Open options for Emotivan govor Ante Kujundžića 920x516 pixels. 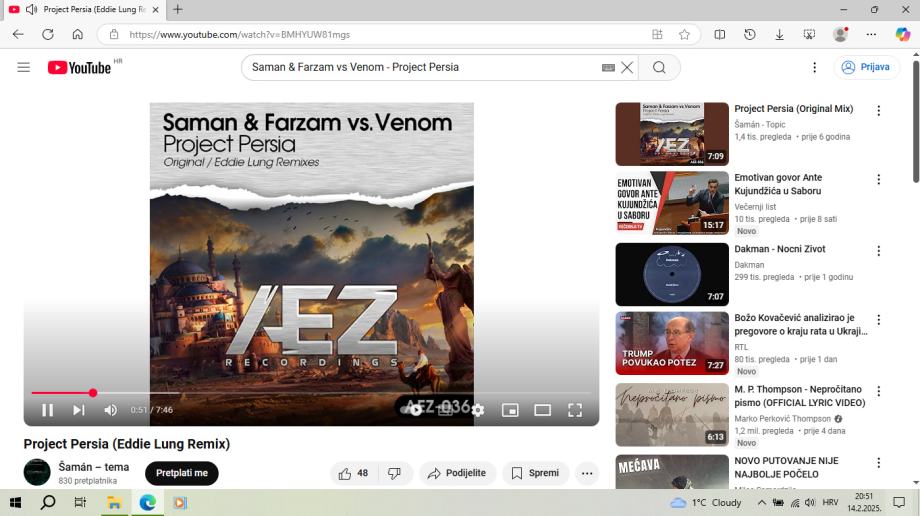pos(878,180)
